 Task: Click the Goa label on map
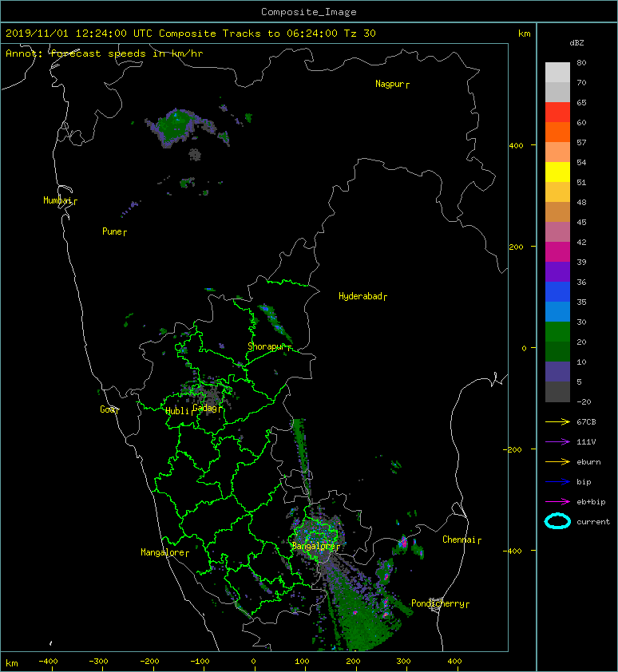(107, 409)
